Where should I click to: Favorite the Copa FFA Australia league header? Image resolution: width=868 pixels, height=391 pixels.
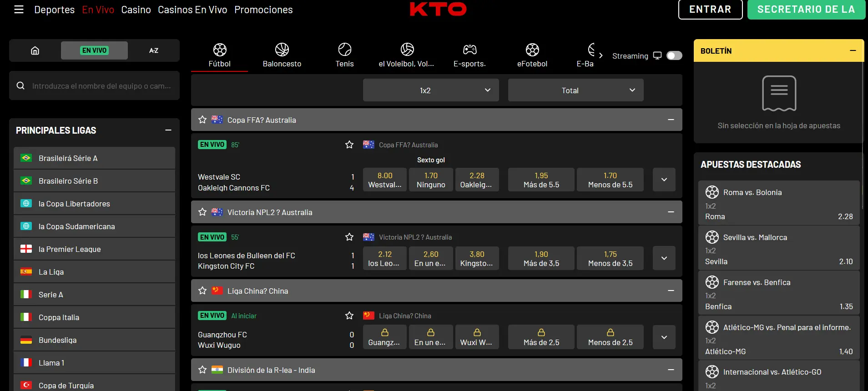tap(202, 120)
